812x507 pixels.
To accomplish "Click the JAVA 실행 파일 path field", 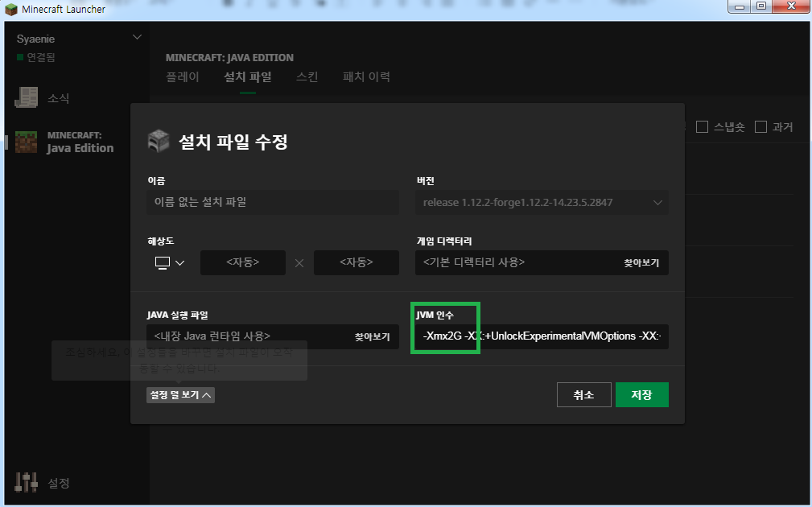I will click(x=273, y=336).
